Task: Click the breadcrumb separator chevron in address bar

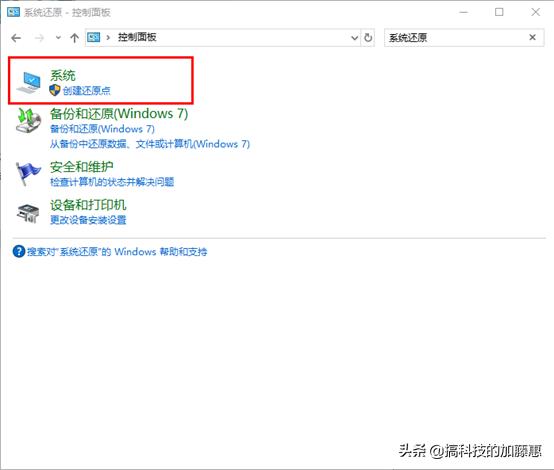Action: [x=108, y=37]
